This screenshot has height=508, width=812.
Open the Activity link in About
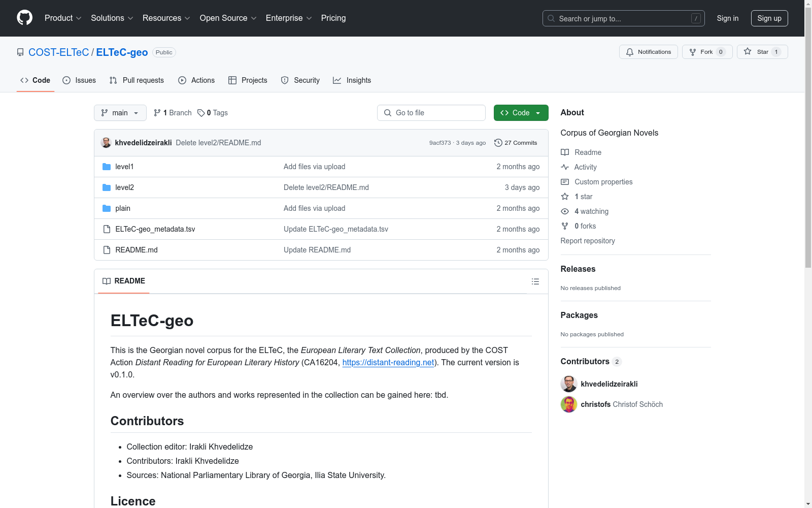(x=579, y=167)
